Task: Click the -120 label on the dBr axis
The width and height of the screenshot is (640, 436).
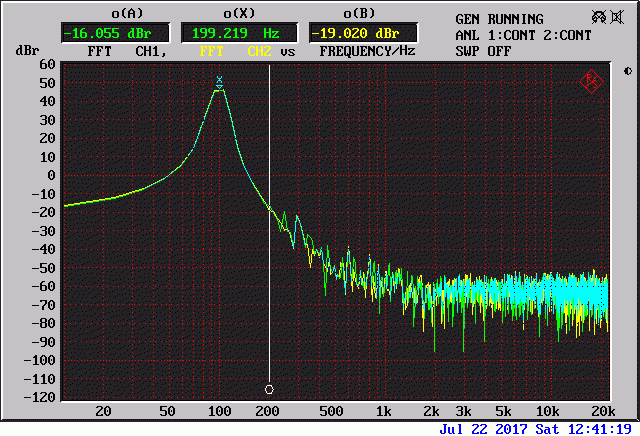Action: (40, 397)
